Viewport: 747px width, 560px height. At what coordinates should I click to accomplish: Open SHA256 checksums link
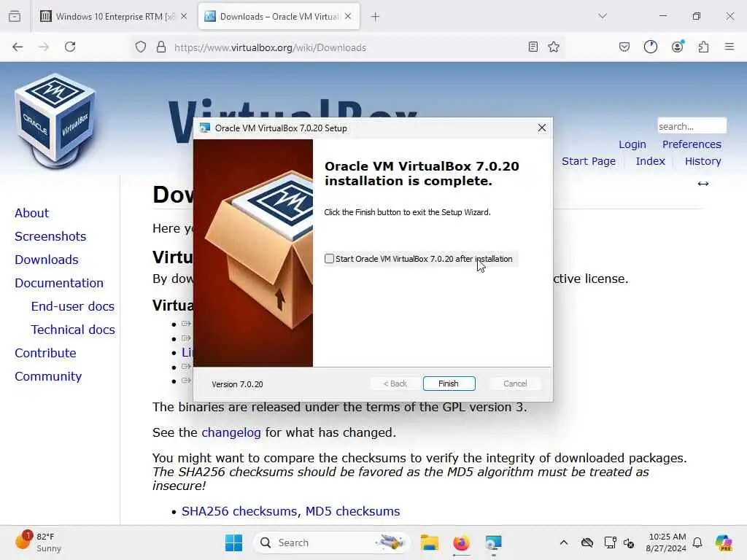click(239, 511)
